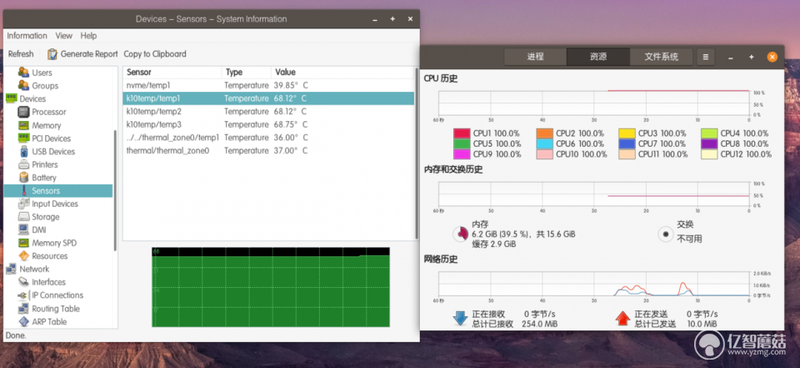Select the k10temp/temp2 sensor row
Screen dimensions: 800x368
[x=268, y=111]
